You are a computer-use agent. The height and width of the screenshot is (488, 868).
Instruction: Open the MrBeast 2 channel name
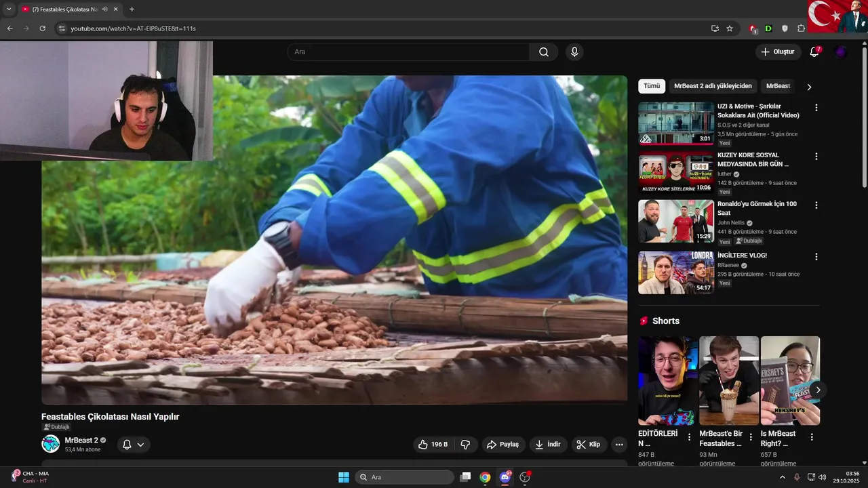(x=81, y=441)
